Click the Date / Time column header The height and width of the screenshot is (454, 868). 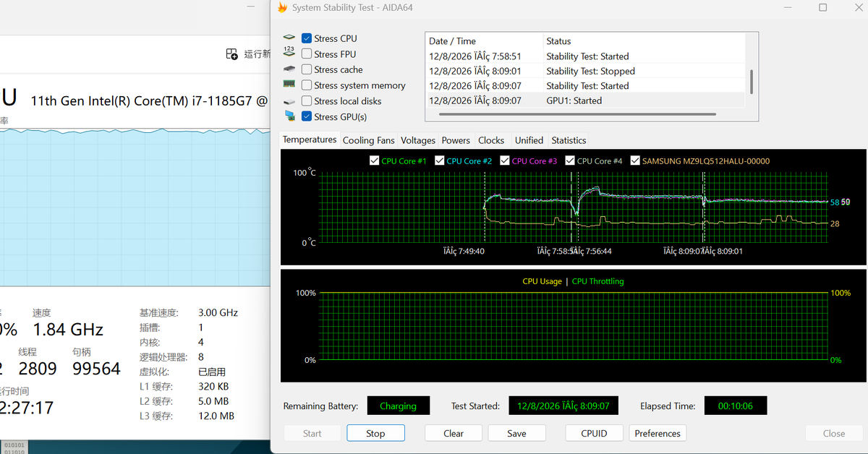click(483, 41)
